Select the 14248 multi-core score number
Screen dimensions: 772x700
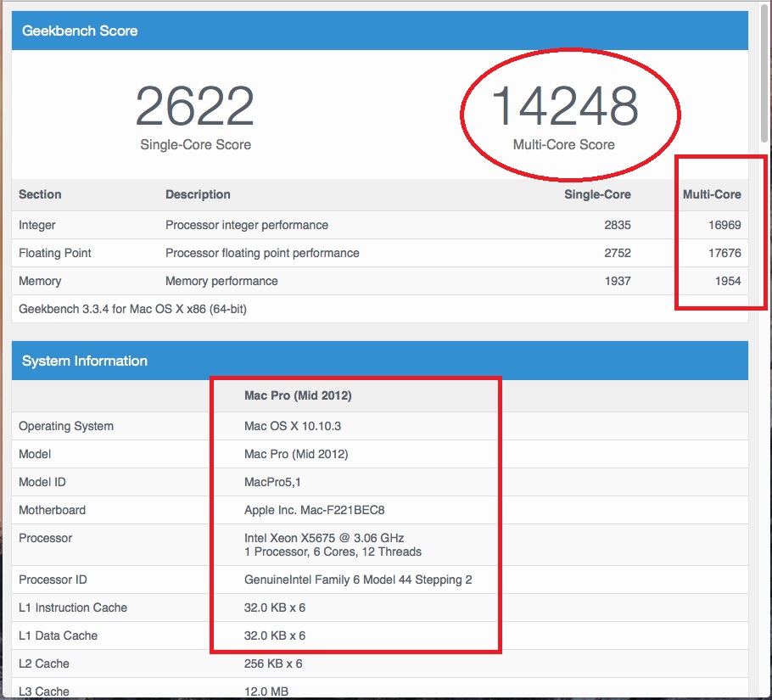tap(565, 106)
